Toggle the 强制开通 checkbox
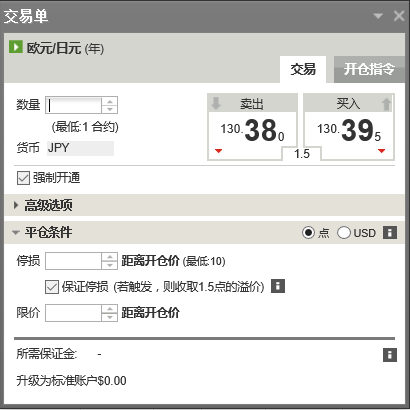This screenshot has height=410, width=410. (23, 178)
